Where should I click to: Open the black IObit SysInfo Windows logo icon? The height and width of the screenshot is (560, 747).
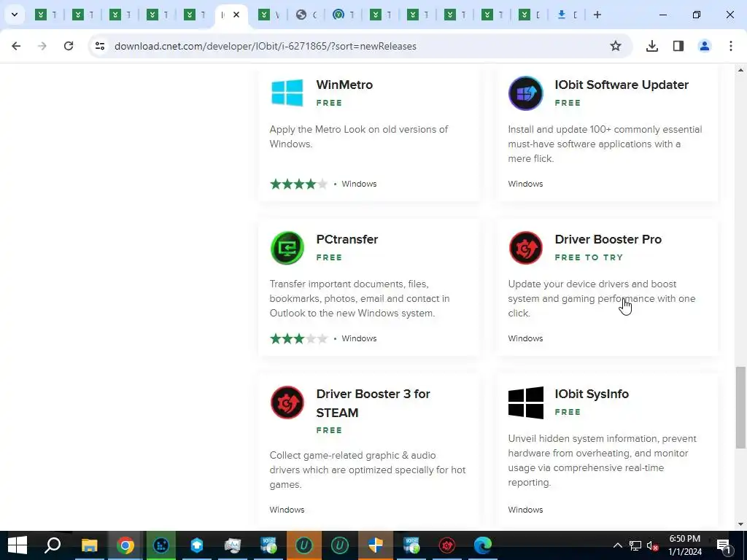pos(525,402)
